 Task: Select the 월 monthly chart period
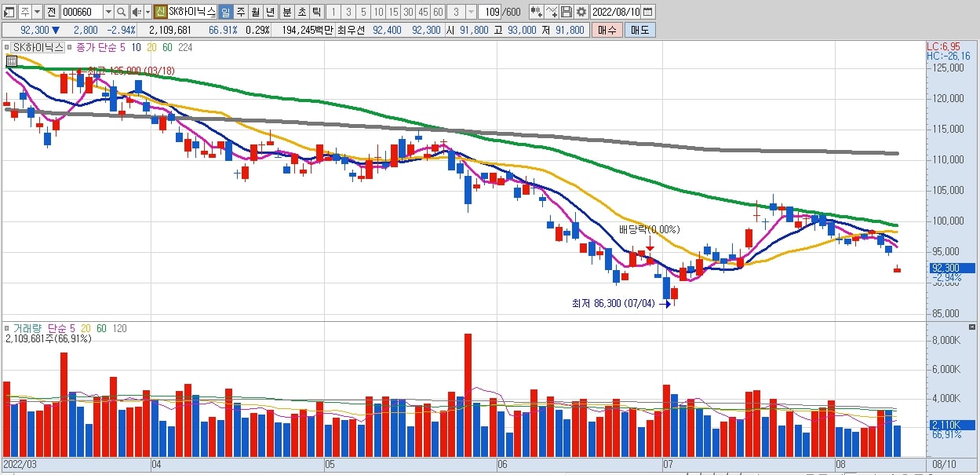click(255, 12)
